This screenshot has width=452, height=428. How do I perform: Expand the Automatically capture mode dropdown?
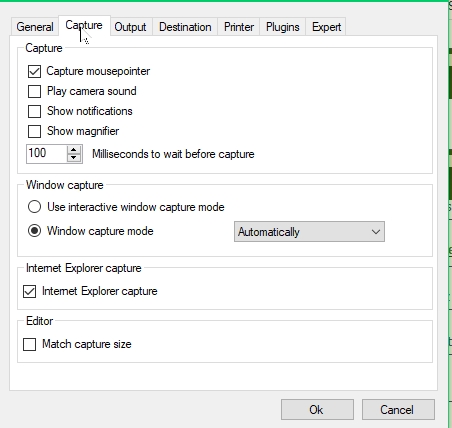[x=309, y=232]
